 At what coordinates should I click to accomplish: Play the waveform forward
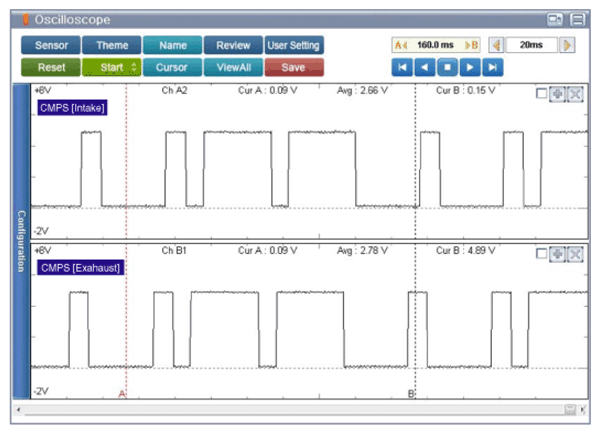tap(469, 68)
